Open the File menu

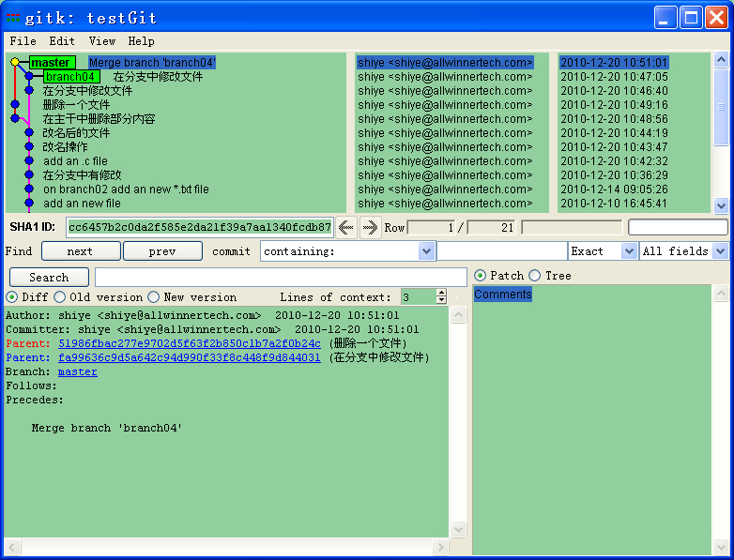[23, 41]
